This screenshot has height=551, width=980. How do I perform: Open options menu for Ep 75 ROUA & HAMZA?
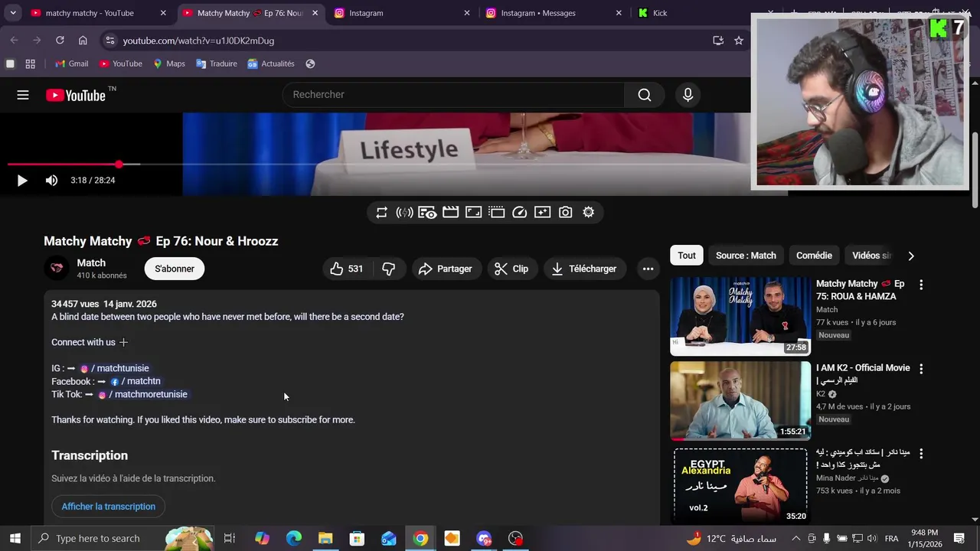pos(921,285)
